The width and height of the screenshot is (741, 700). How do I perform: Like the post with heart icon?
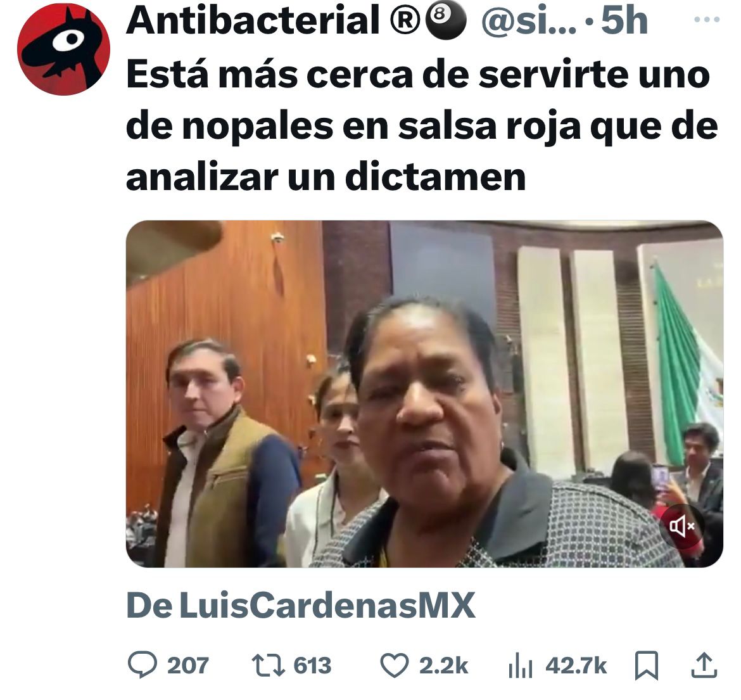(395, 666)
